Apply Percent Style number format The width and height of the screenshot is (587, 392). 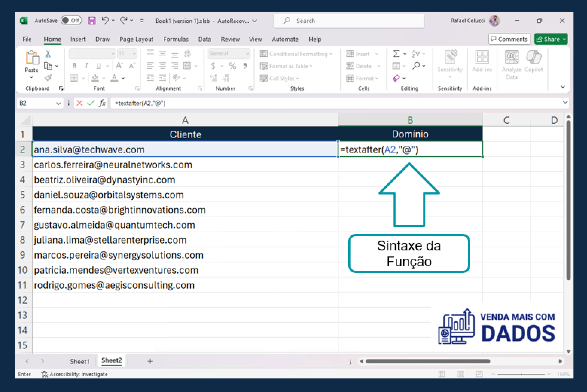tap(233, 66)
